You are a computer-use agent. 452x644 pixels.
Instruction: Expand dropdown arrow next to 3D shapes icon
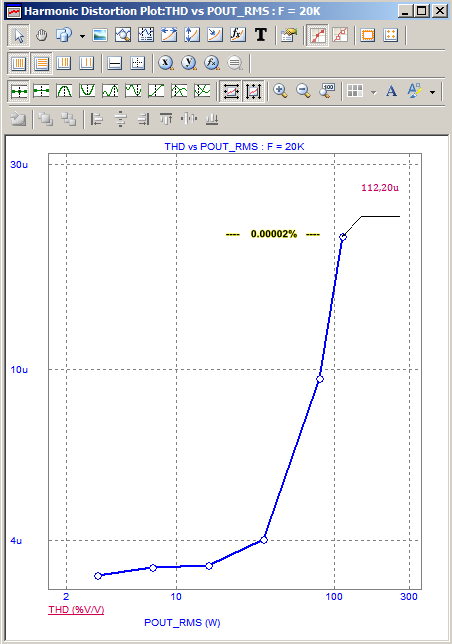click(82, 36)
